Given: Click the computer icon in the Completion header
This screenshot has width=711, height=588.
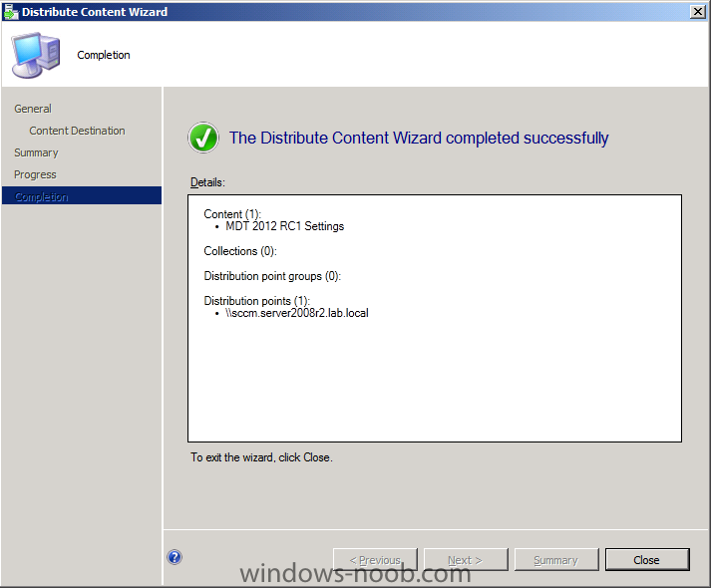Looking at the screenshot, I should (x=35, y=55).
